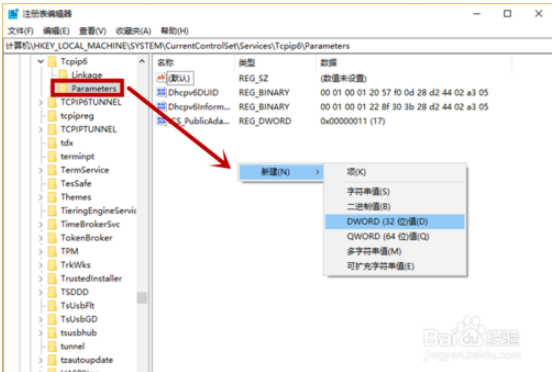Open the 收藏夹(A) menu
This screenshot has width=553, height=372.
point(133,31)
